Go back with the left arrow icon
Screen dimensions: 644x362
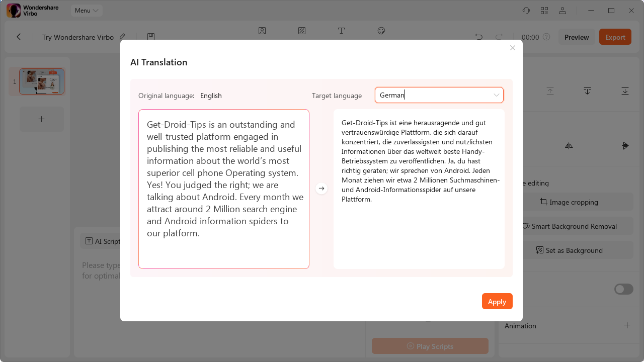pyautogui.click(x=19, y=37)
